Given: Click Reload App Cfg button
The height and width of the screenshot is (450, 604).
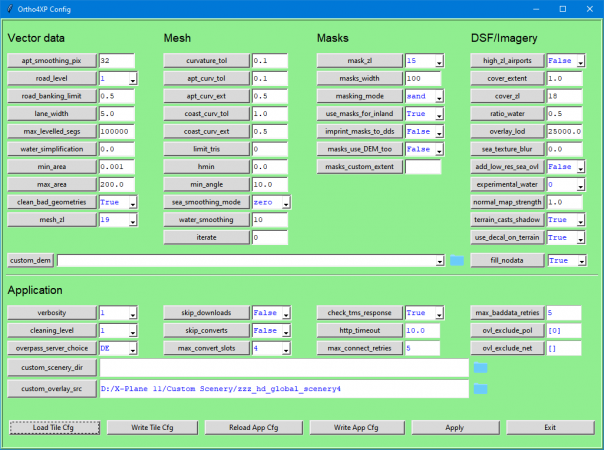Looking at the screenshot, I should 253,428.
